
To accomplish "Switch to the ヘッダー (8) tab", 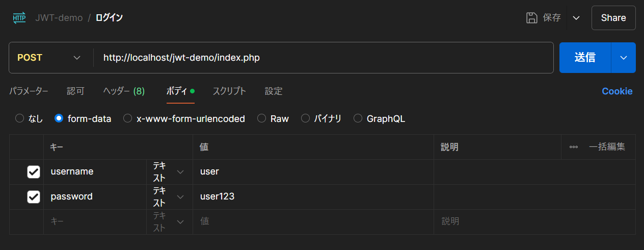I will [x=124, y=91].
